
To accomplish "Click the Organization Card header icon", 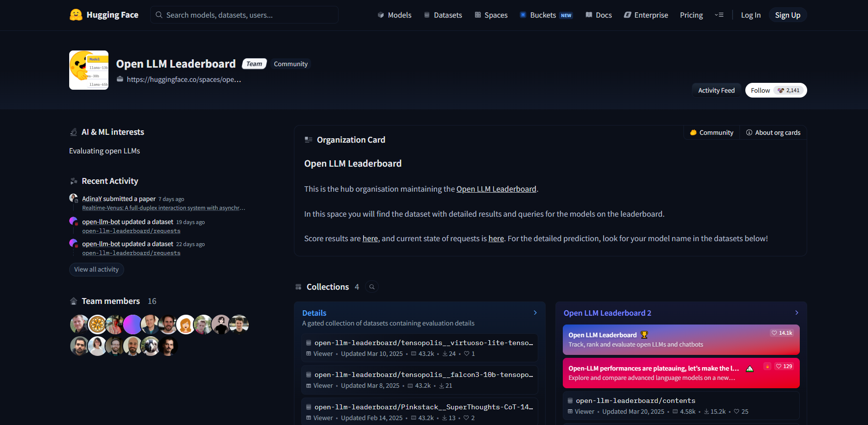I will pos(309,140).
